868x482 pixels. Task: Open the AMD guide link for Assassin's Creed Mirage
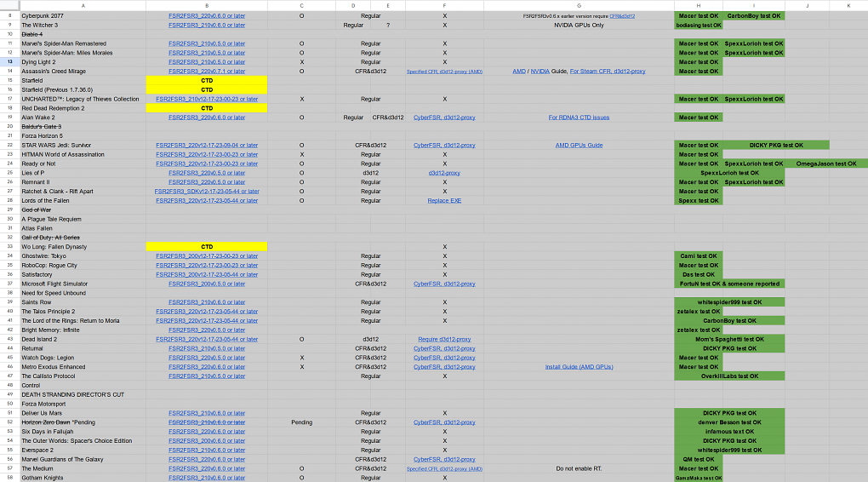tap(519, 72)
